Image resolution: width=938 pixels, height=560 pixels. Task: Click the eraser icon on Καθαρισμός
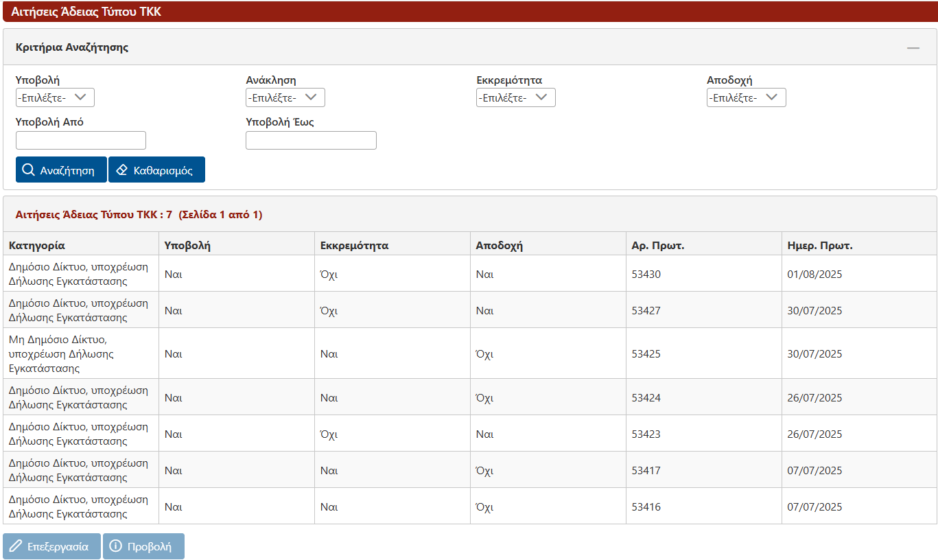point(120,170)
